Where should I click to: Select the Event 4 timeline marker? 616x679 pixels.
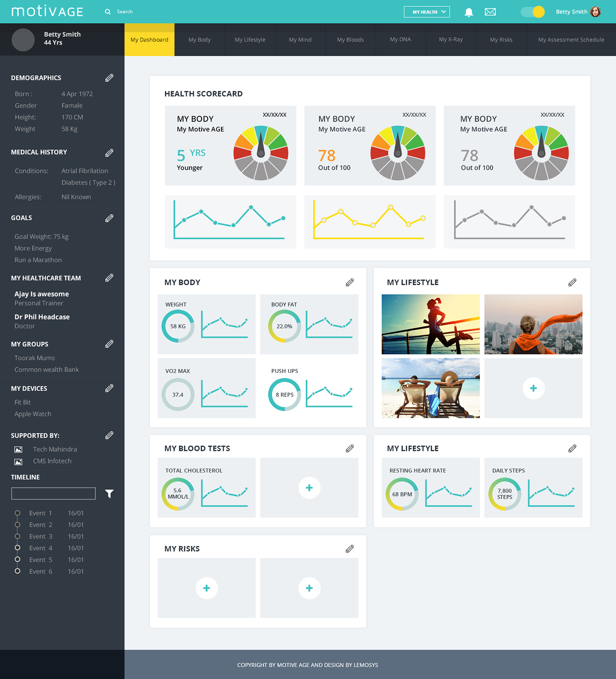[18, 548]
